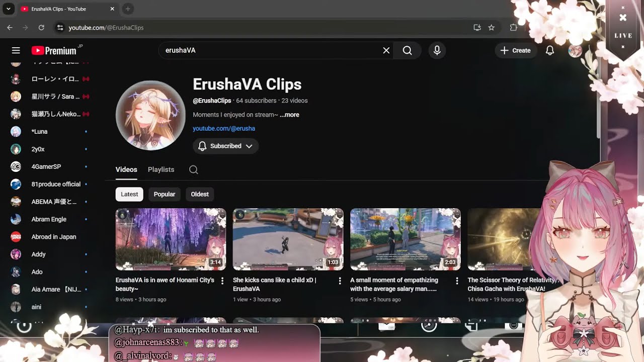
Task: Open the notifications bell
Action: coord(550,50)
